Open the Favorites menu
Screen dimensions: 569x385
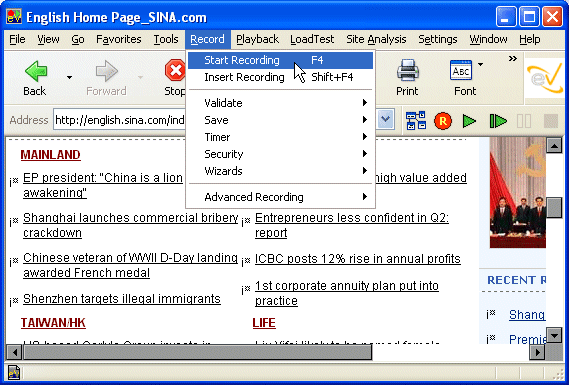[119, 39]
